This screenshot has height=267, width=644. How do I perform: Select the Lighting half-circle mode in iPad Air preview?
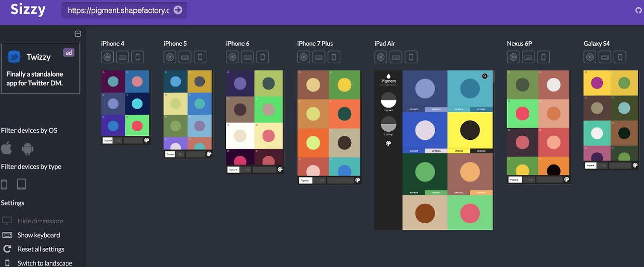click(x=389, y=124)
